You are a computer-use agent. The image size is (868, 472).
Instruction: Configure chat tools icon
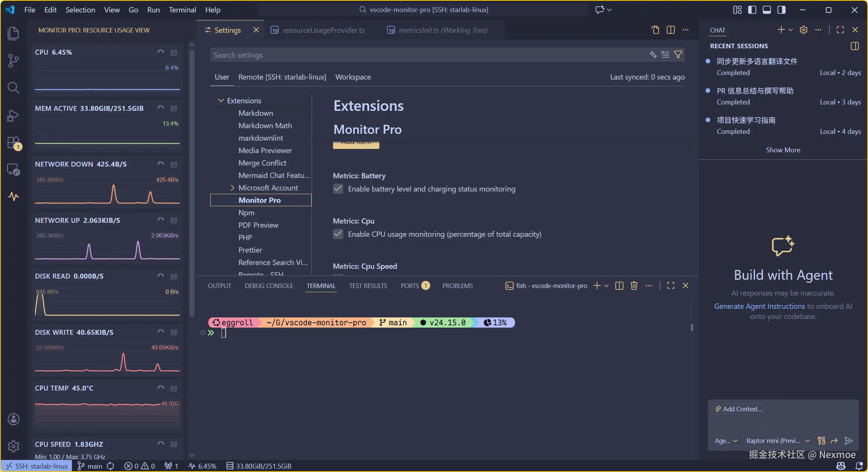click(x=821, y=441)
